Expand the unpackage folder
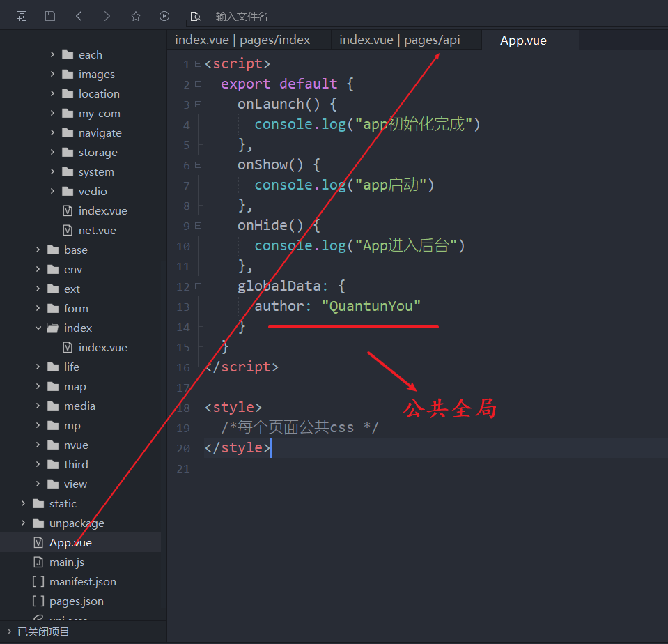668x644 pixels. click(24, 523)
